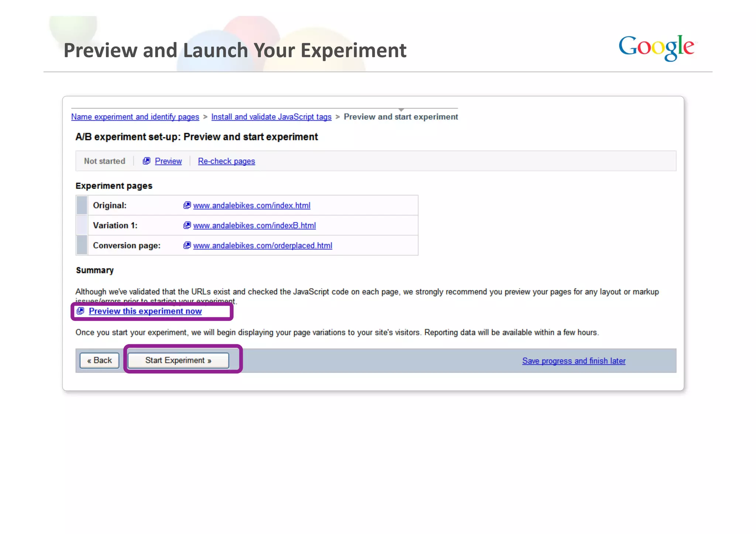The height and width of the screenshot is (534, 756).
Task: Click the 'Not started' status text
Action: [104, 161]
